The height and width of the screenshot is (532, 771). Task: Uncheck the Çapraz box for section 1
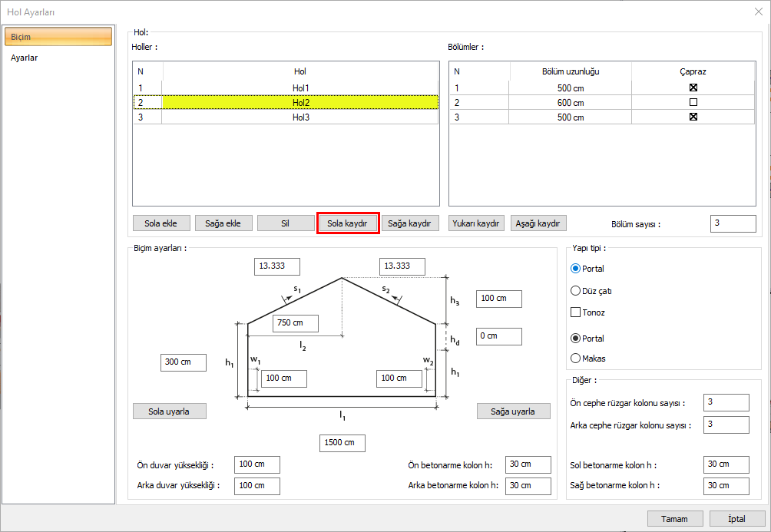(x=693, y=88)
